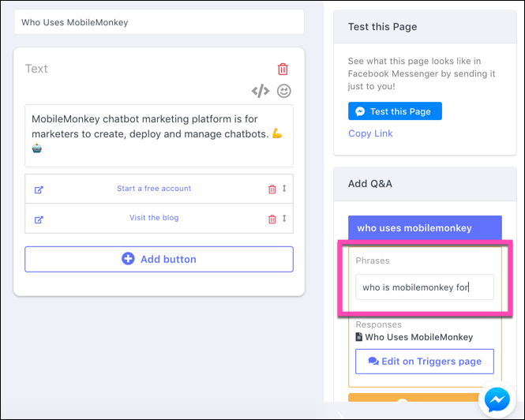Delete the 'Start a free account' button

click(272, 189)
